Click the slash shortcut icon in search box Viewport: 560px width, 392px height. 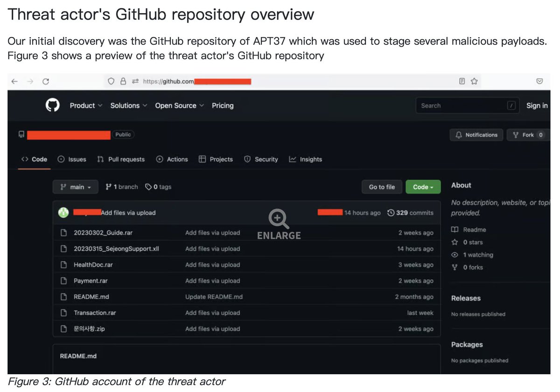[512, 106]
